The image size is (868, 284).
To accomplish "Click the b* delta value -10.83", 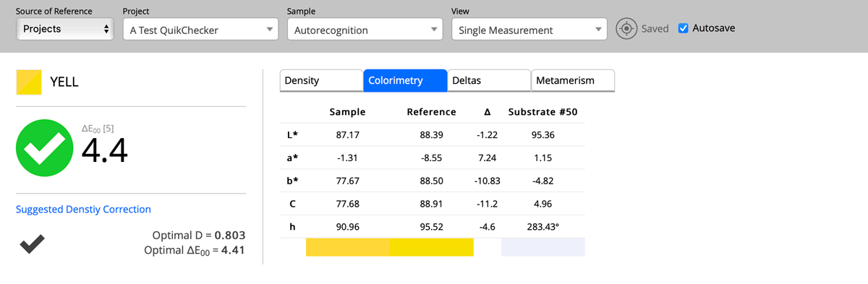I will pyautogui.click(x=488, y=181).
